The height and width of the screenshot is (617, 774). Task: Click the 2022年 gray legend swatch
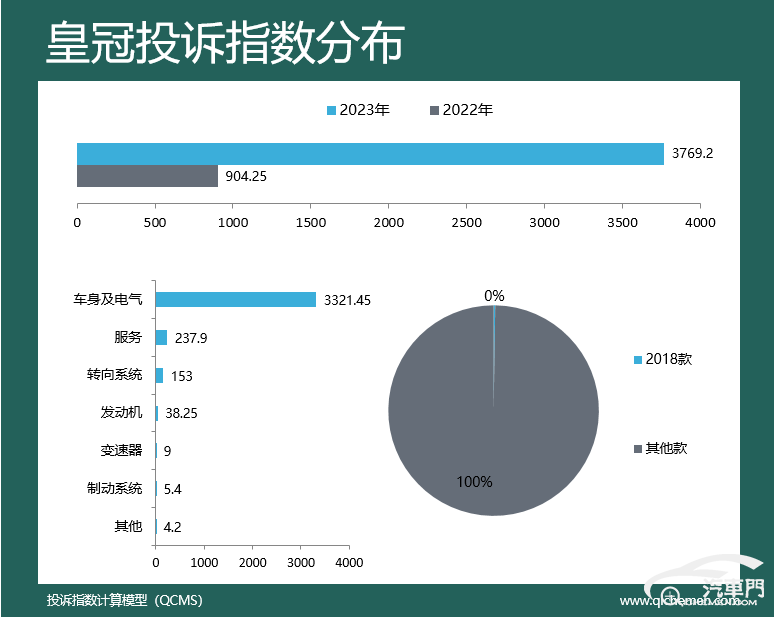tap(434, 111)
